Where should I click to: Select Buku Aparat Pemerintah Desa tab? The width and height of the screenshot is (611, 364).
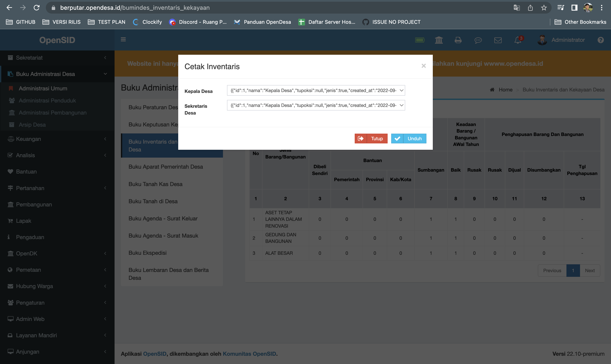pyautogui.click(x=172, y=167)
